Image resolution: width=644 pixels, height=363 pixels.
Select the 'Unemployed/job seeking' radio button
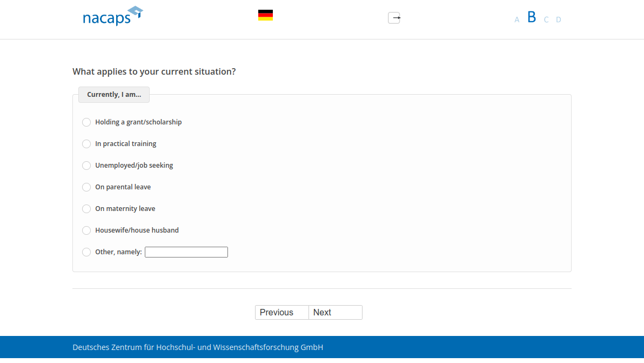[x=86, y=166]
